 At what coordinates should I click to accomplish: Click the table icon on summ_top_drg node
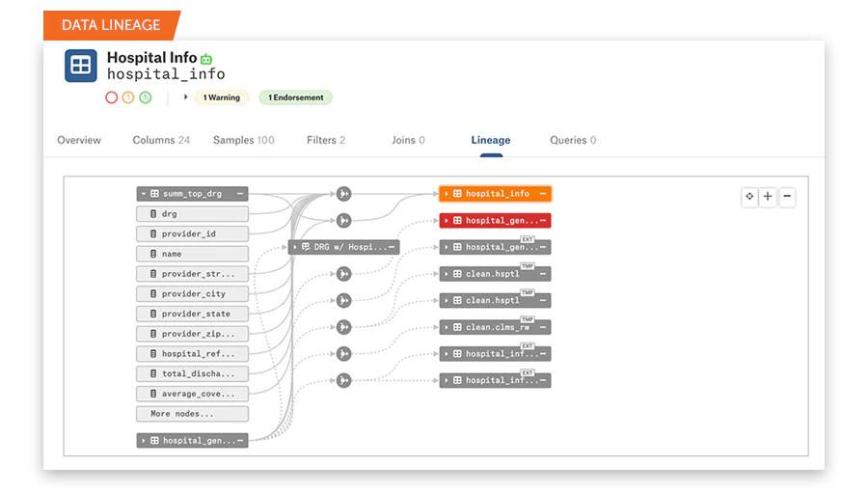(154, 194)
